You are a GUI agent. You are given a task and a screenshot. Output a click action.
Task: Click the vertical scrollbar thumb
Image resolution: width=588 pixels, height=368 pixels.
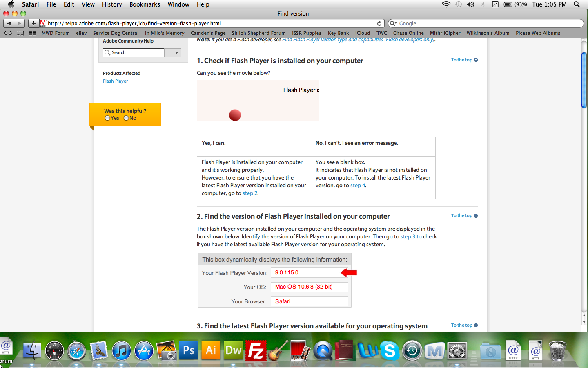(x=584, y=81)
